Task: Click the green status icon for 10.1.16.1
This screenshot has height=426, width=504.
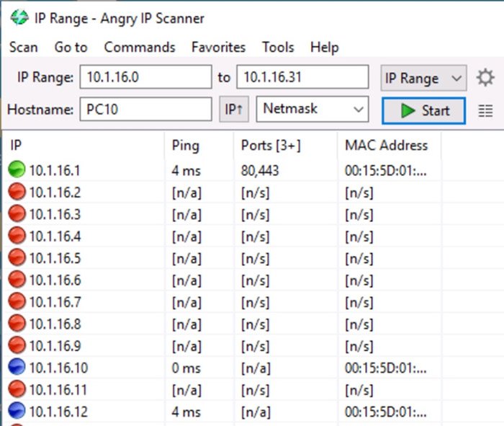Action: (x=17, y=171)
